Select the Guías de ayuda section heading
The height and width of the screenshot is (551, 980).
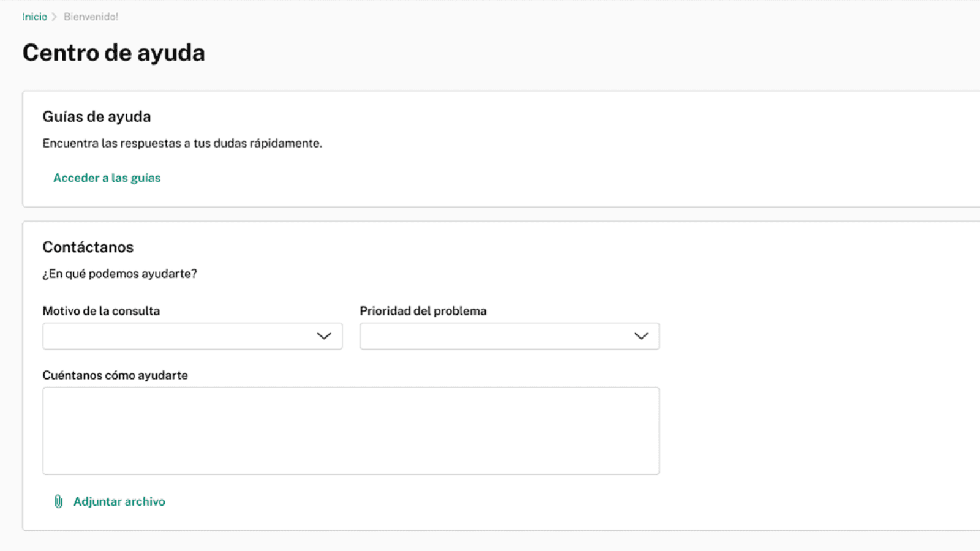(97, 116)
